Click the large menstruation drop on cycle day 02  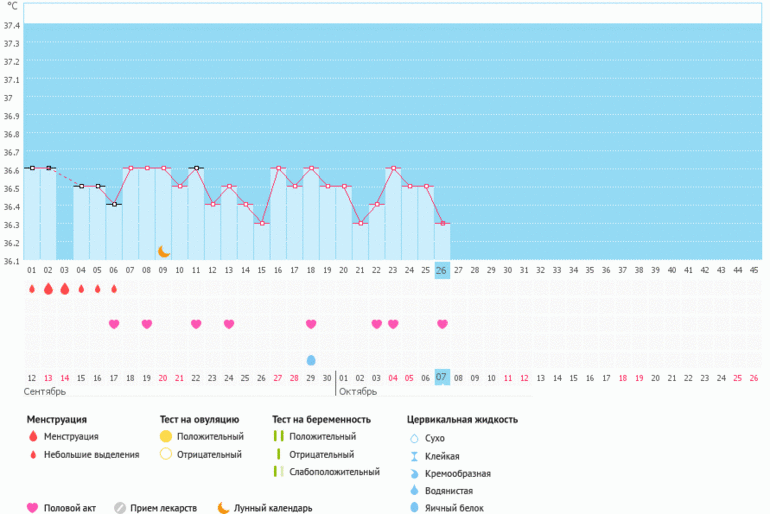[48, 289]
